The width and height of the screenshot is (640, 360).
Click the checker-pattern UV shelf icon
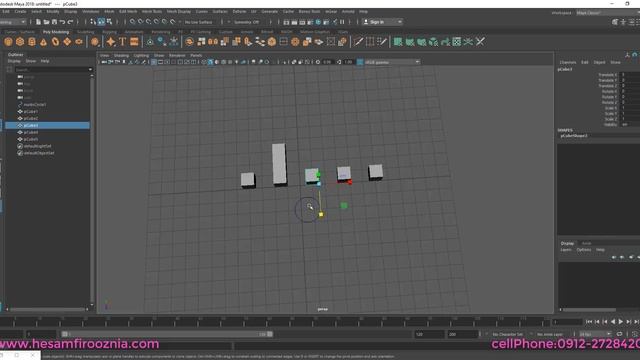457,42
